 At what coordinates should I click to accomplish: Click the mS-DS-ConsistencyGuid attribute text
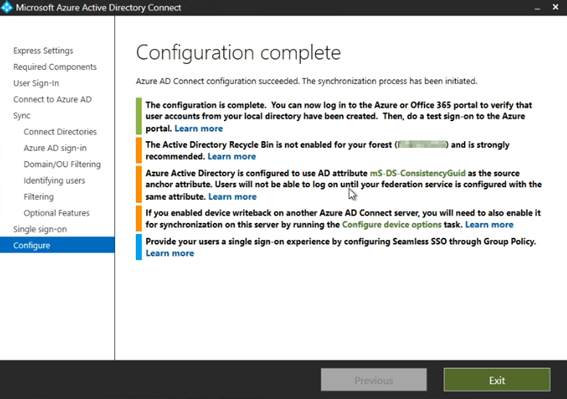pos(418,173)
